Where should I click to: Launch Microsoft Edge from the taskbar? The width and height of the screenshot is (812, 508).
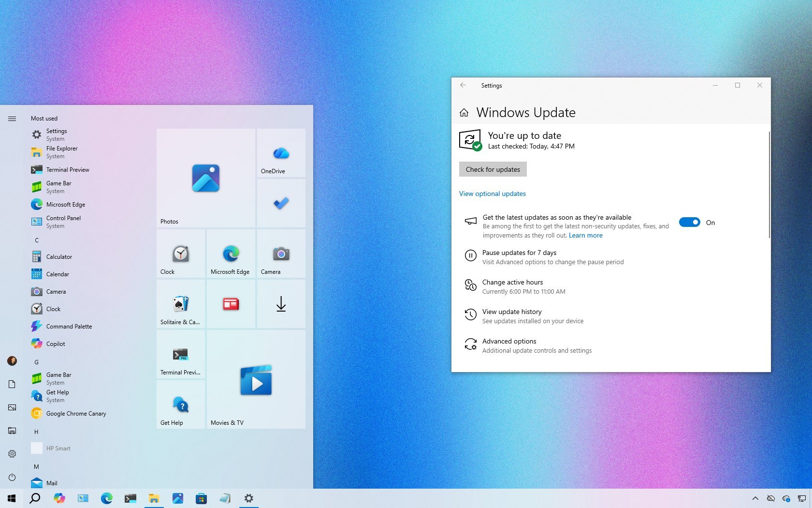tap(107, 498)
